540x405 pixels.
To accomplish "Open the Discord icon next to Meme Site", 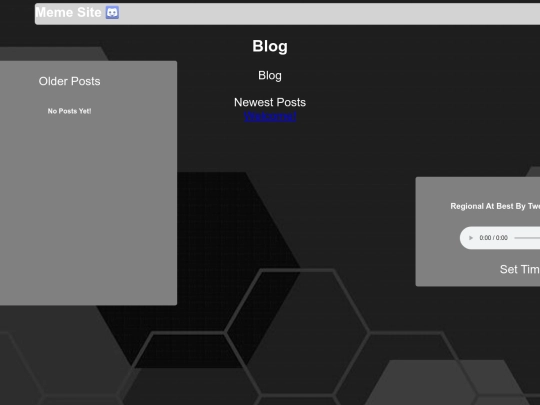I will (112, 12).
